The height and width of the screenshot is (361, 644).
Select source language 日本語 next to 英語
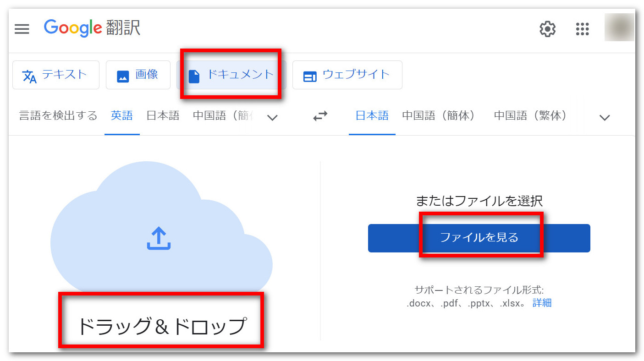point(163,116)
